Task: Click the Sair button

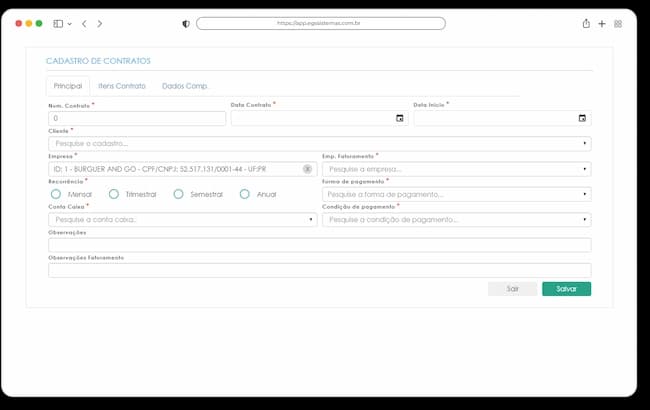Action: [x=512, y=289]
